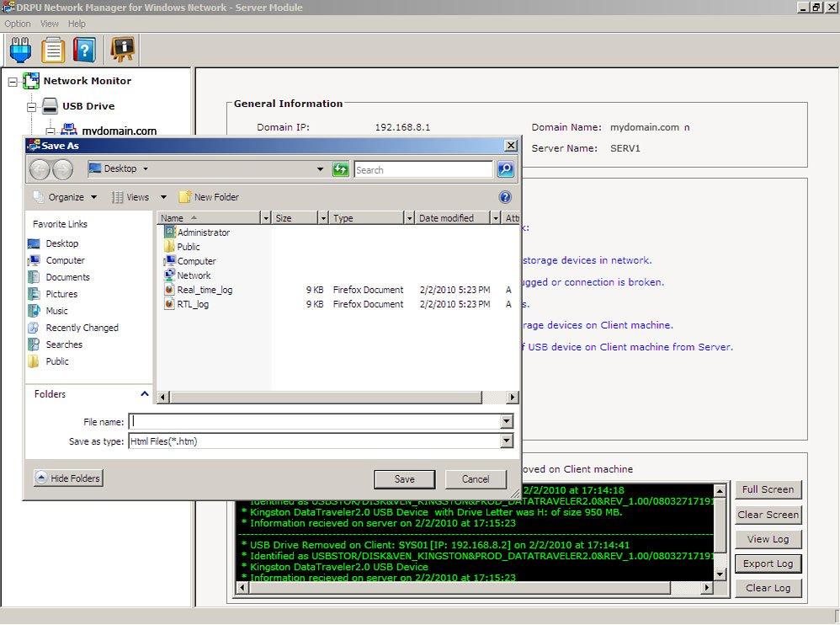This screenshot has width=840, height=625.
Task: Click the Forward arrow in Save As dialog
Action: pyautogui.click(x=62, y=169)
